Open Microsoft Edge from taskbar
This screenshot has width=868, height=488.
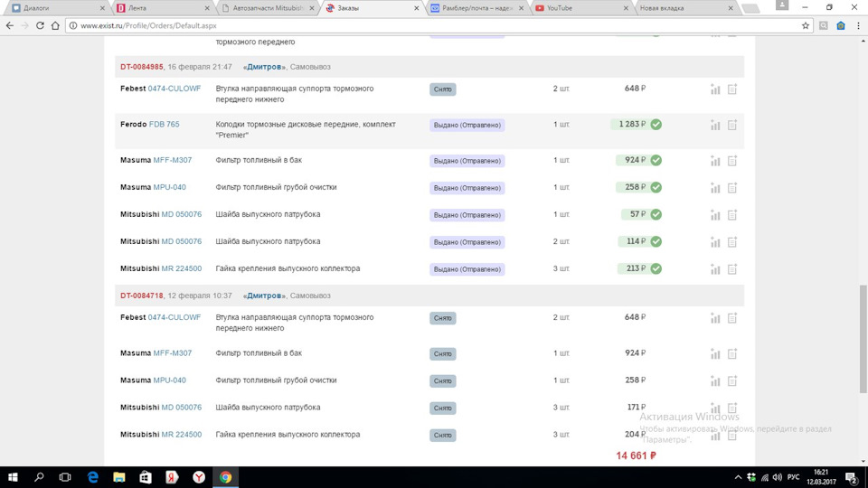click(x=92, y=477)
